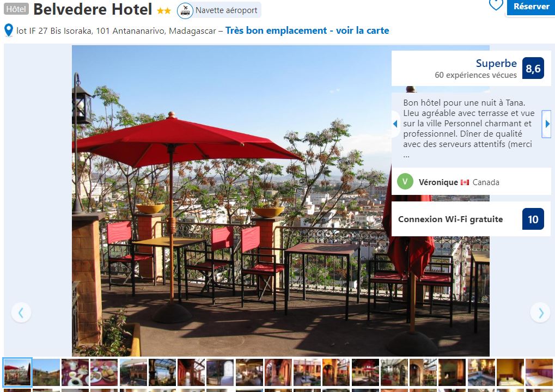Click the green V reviewer avatar
The image size is (555, 392).
pyautogui.click(x=405, y=182)
